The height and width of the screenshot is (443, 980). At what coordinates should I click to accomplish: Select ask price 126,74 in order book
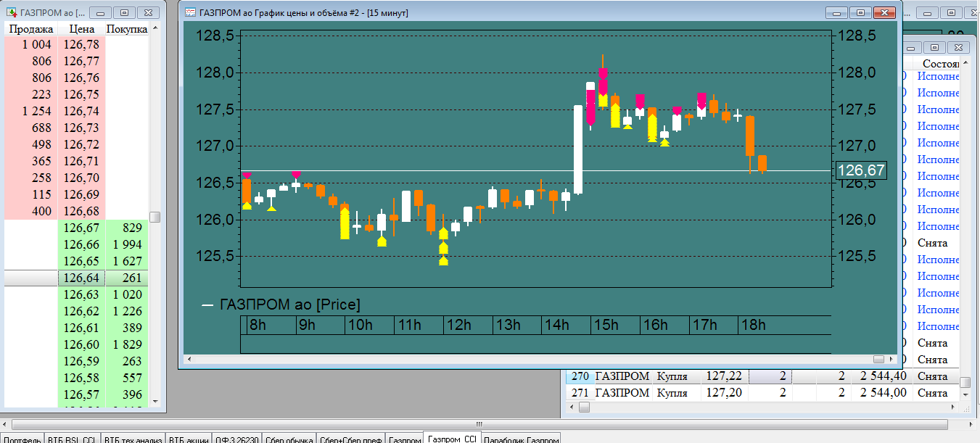click(x=81, y=111)
